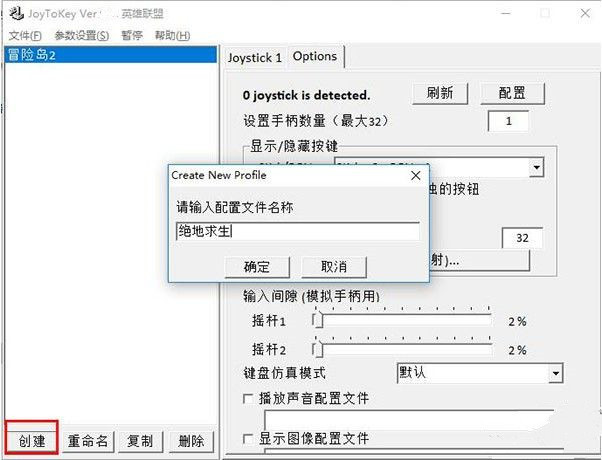
Task: Click the text 0 joystick is detected.
Action: pyautogui.click(x=306, y=95)
